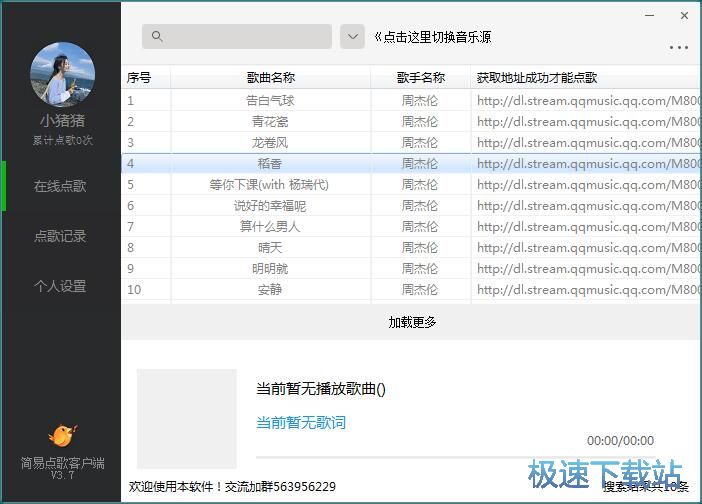Viewport: 702px width, 504px height.
Task: Select the song 告白气球 in the list
Action: (270, 100)
